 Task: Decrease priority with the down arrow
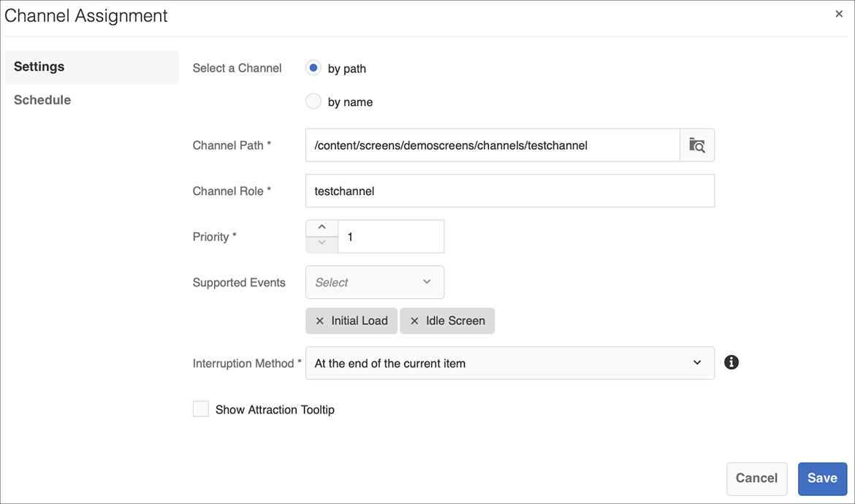pyautogui.click(x=322, y=244)
